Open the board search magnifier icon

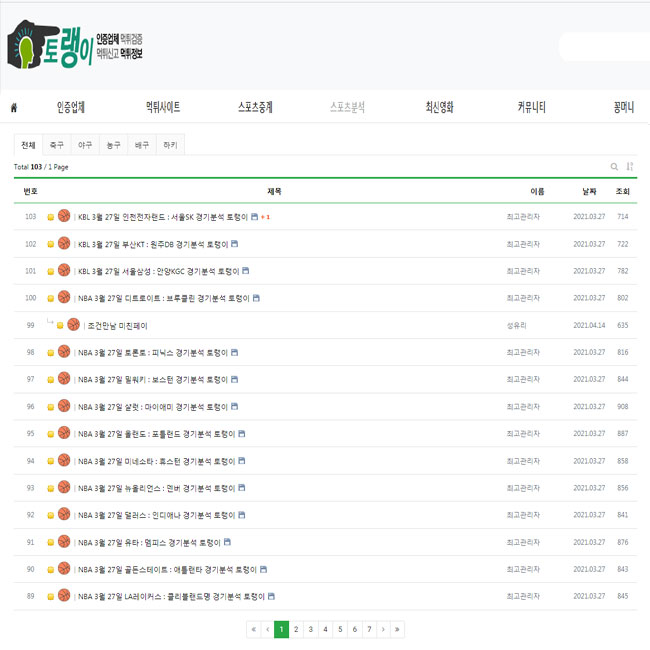pos(614,167)
